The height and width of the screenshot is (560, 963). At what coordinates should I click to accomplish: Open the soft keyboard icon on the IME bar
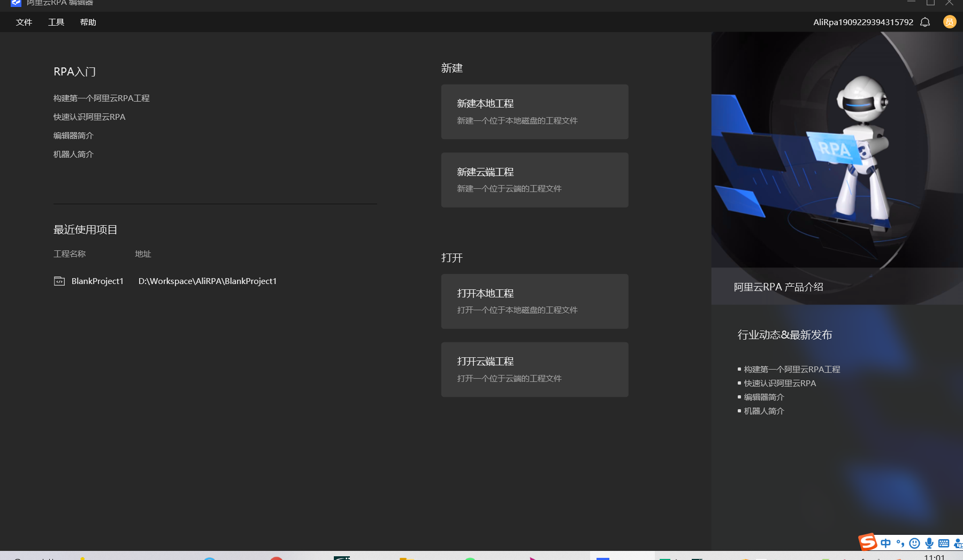click(x=944, y=543)
